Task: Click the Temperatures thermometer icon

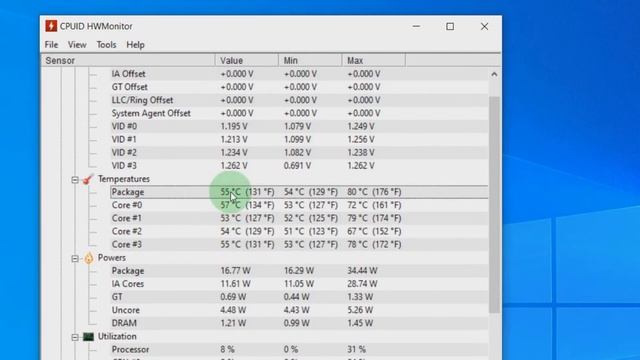Action: (88, 179)
